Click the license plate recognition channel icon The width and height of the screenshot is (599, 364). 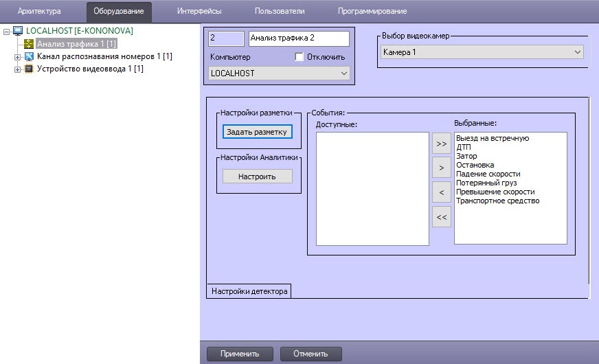pos(29,56)
